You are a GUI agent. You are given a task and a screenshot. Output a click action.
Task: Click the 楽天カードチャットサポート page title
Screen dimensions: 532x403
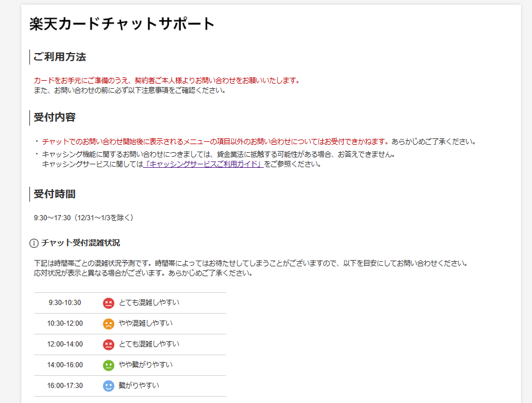tap(122, 24)
